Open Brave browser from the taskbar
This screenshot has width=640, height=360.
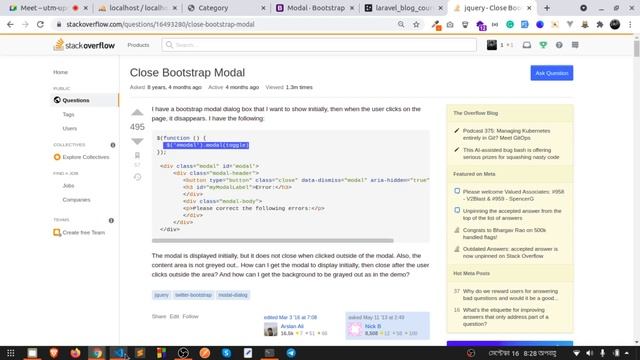[x=53, y=353]
